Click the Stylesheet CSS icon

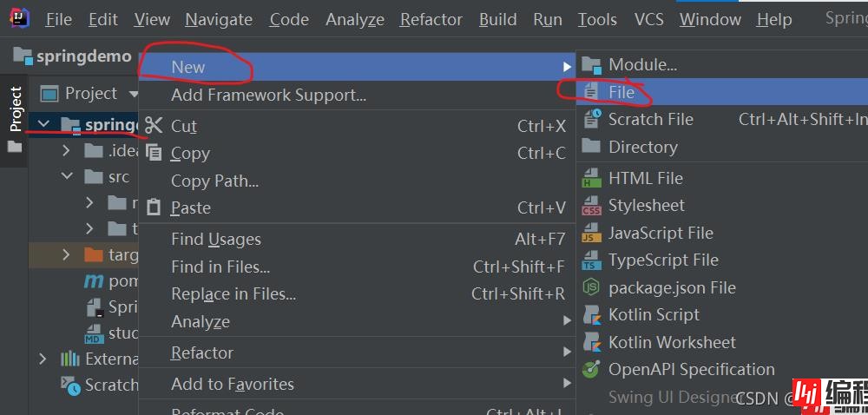(591, 206)
